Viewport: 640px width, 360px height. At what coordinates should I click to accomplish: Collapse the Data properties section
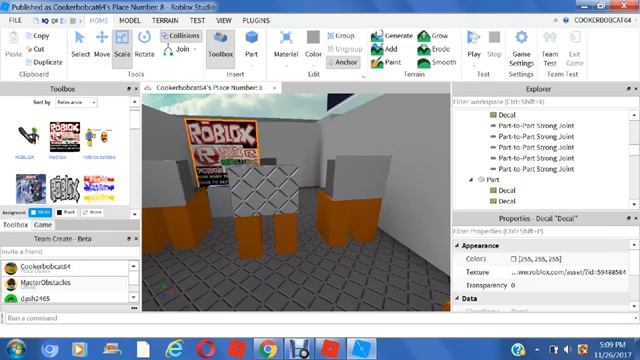pyautogui.click(x=457, y=298)
